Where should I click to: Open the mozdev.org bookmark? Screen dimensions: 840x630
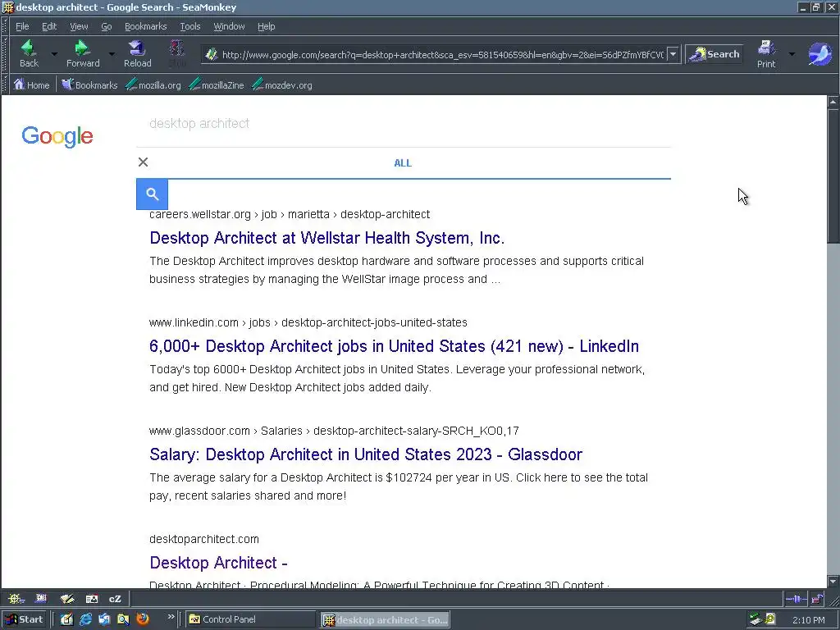click(282, 84)
